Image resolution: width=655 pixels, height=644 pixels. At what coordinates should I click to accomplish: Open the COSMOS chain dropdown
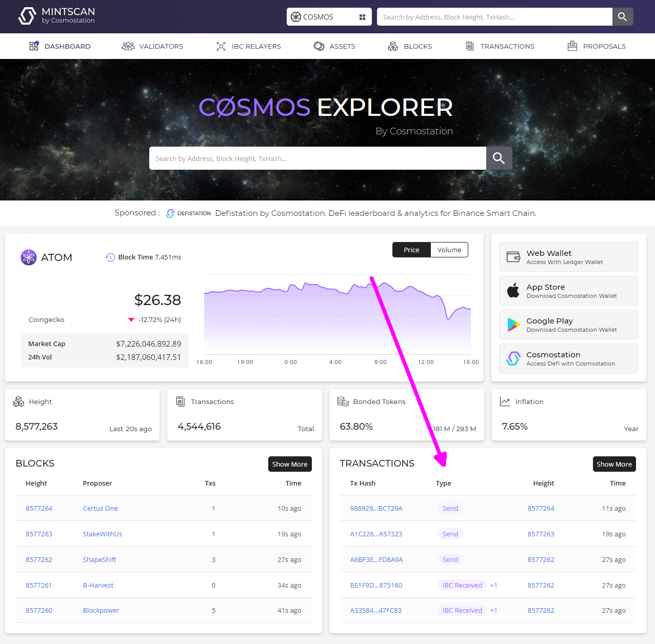pos(329,17)
